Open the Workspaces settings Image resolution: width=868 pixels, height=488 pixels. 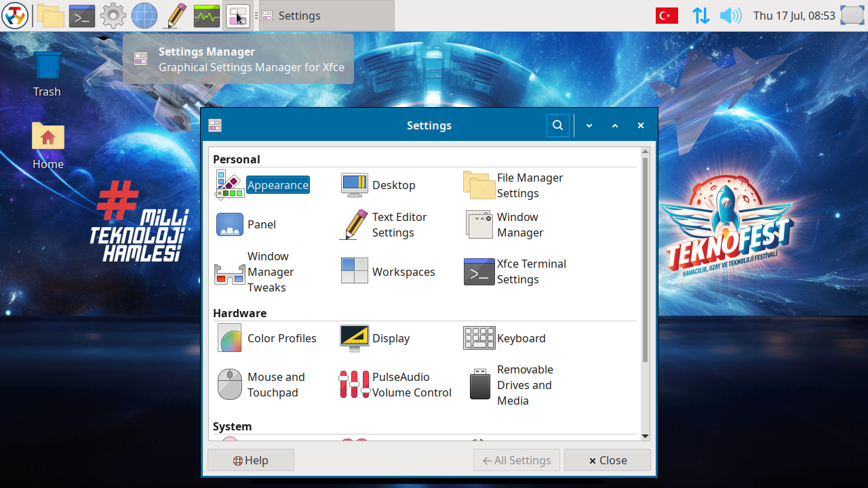coord(388,272)
